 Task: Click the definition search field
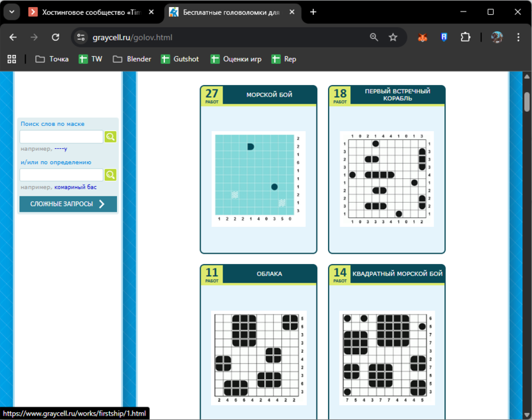pos(61,175)
